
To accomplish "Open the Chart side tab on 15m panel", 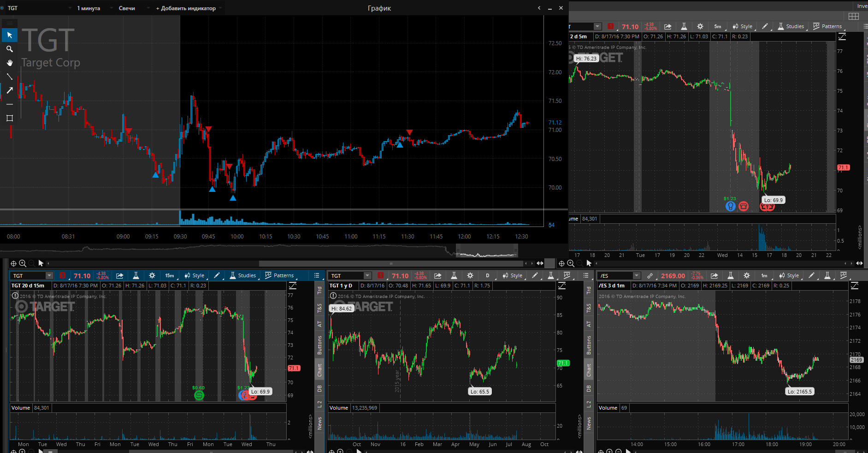I will 319,370.
